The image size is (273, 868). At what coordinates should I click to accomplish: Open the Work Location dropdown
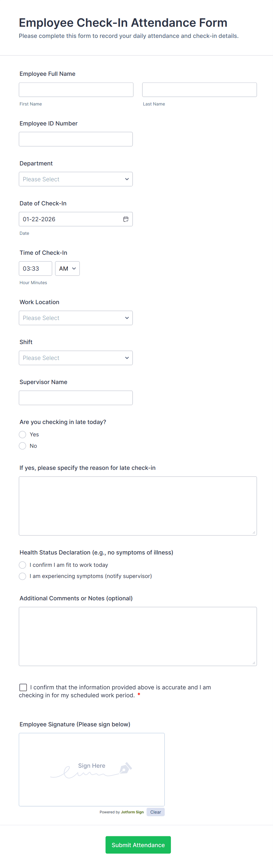76,318
